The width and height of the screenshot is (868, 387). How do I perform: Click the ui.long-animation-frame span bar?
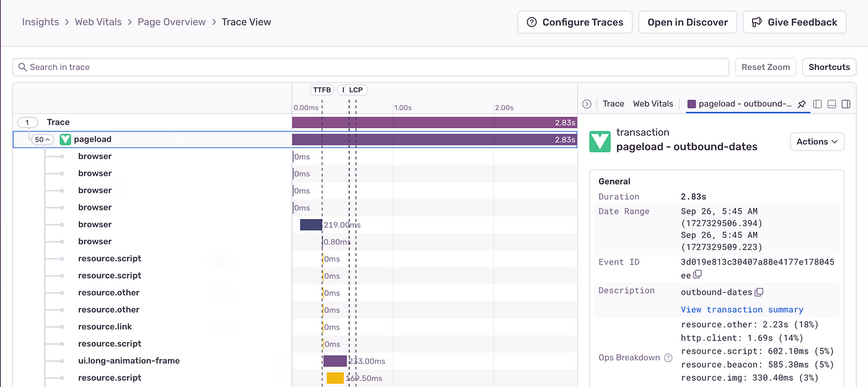click(x=335, y=361)
